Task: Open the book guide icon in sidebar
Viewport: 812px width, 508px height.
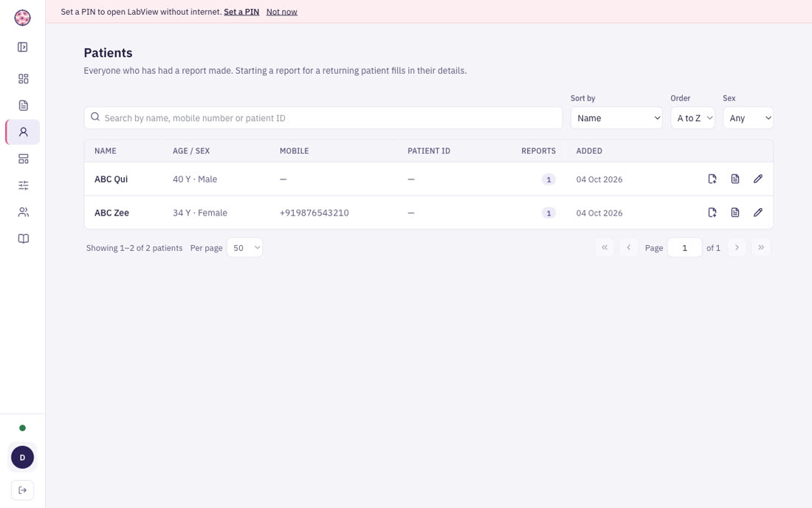Action: [24, 238]
